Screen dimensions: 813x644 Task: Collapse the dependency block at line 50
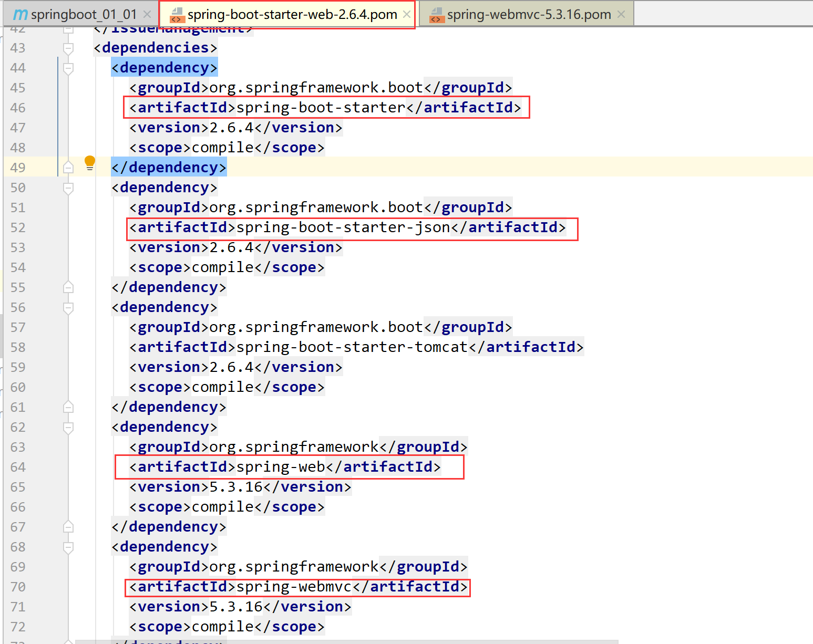coord(68,188)
